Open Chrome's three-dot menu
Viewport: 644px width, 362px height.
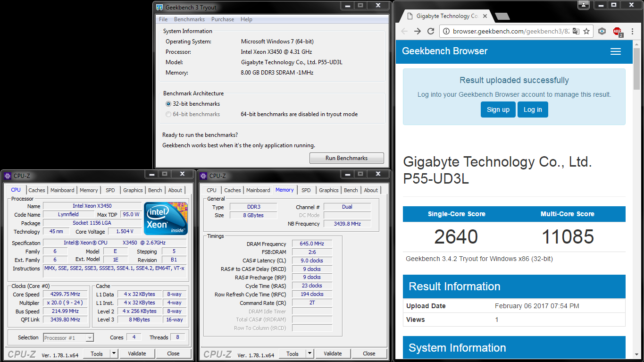pos(632,31)
